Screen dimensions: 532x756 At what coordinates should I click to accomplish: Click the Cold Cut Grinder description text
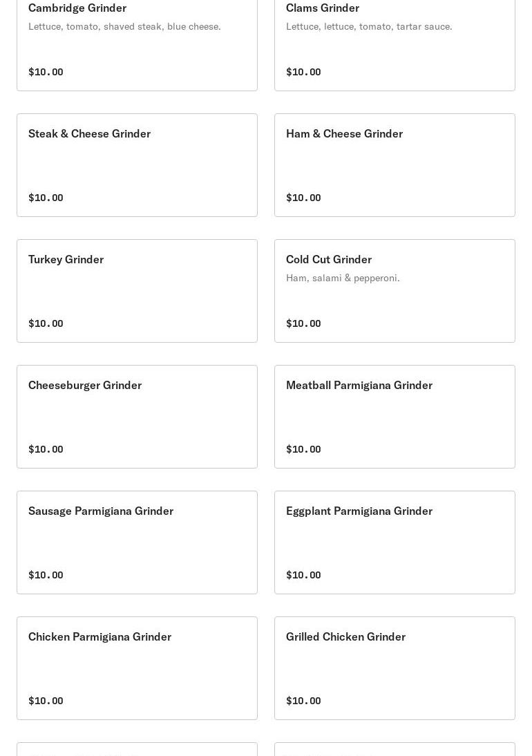click(x=343, y=278)
